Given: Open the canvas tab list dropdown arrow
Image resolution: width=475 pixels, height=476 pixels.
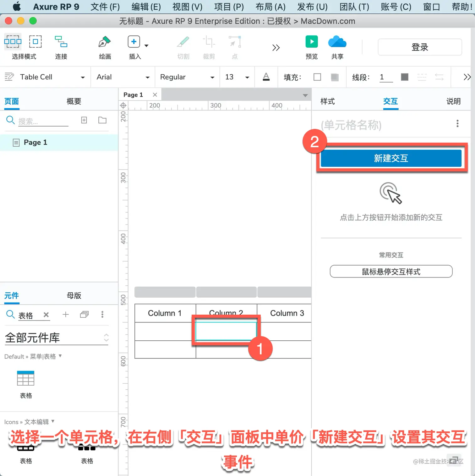Looking at the screenshot, I should click(305, 95).
